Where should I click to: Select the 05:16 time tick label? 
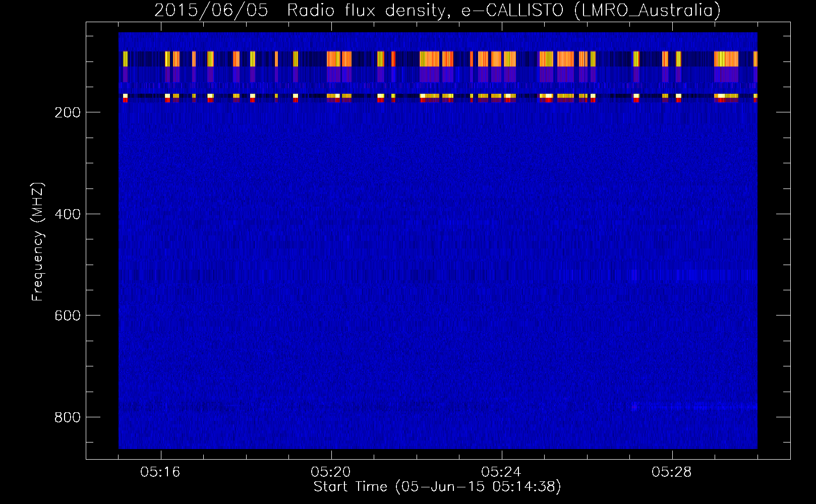(x=160, y=472)
